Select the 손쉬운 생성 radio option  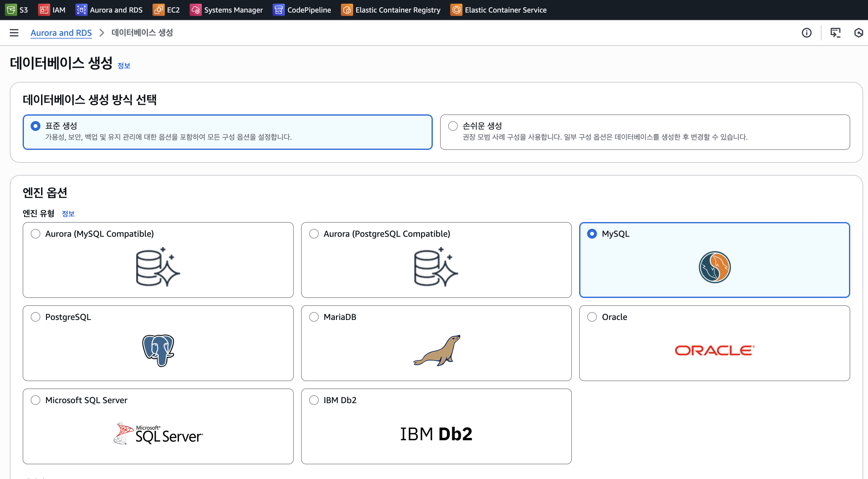tap(453, 126)
